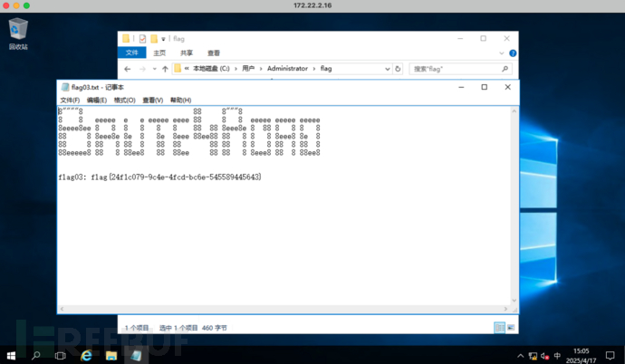Close the remote session with red button
Image resolution: width=625 pixels, height=364 pixels.
pyautogui.click(x=6, y=5)
